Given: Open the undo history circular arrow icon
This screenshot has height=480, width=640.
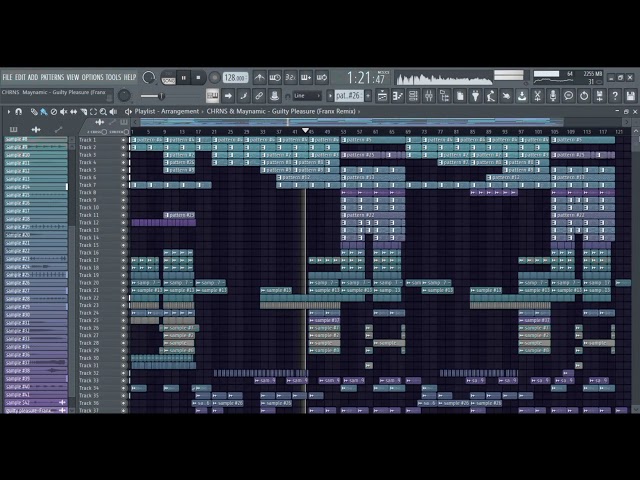Looking at the screenshot, I should [x=584, y=96].
